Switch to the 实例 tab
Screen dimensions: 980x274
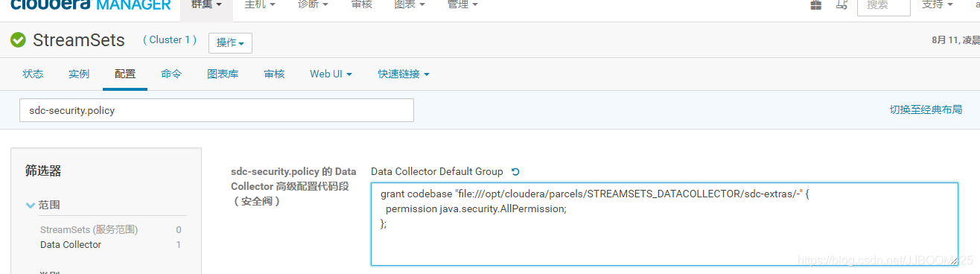(79, 74)
